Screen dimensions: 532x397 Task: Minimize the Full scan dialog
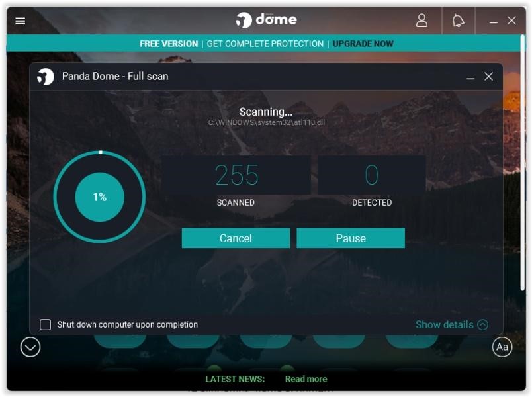pos(470,78)
